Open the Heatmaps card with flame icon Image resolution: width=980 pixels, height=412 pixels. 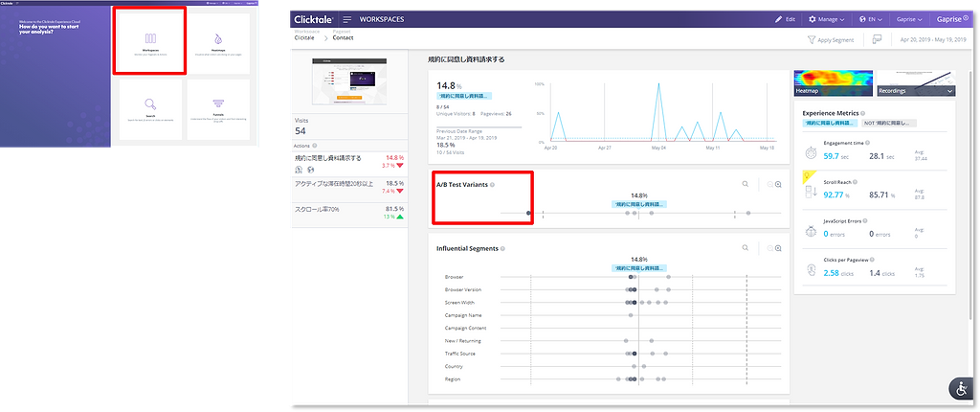click(218, 44)
